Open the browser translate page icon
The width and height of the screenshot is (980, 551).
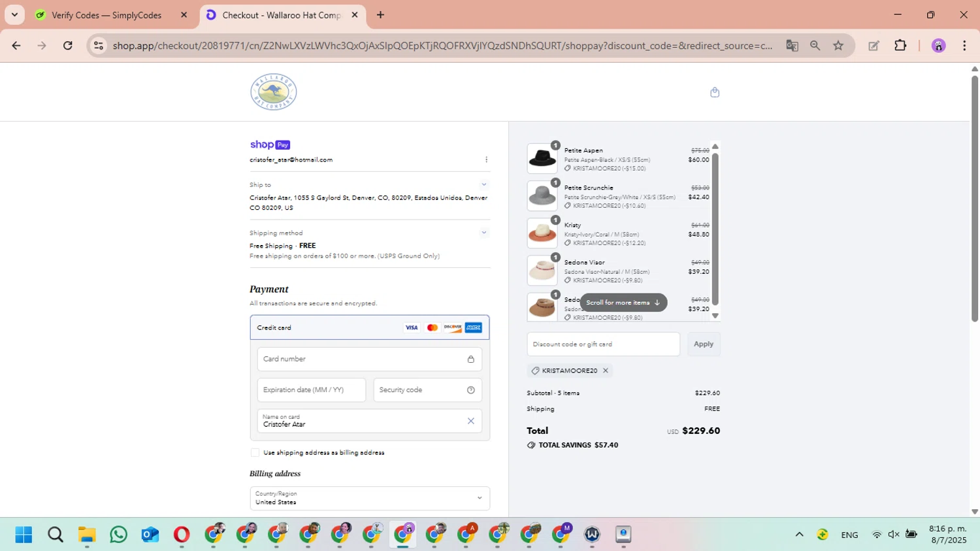click(x=792, y=46)
